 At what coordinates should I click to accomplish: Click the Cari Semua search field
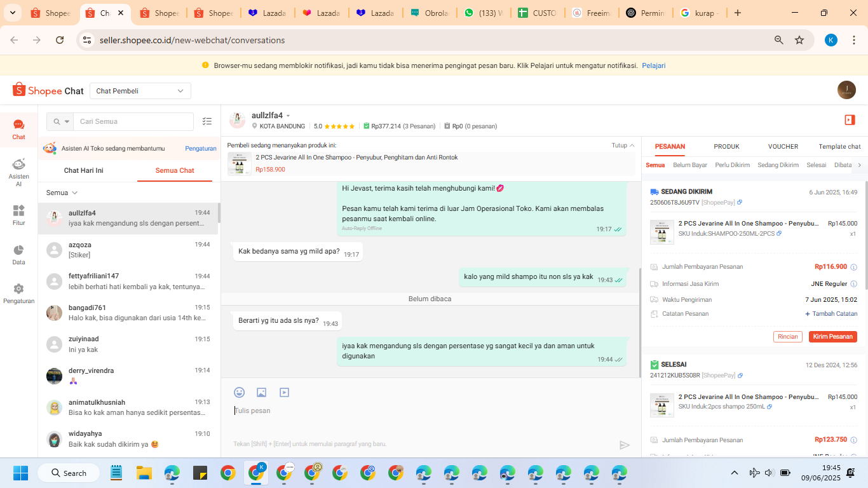point(133,121)
